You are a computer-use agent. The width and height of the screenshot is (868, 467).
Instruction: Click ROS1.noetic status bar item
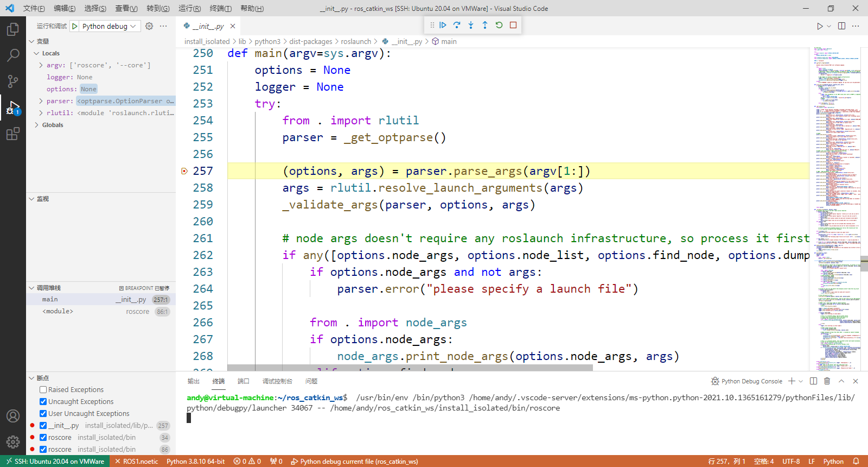[136, 462]
